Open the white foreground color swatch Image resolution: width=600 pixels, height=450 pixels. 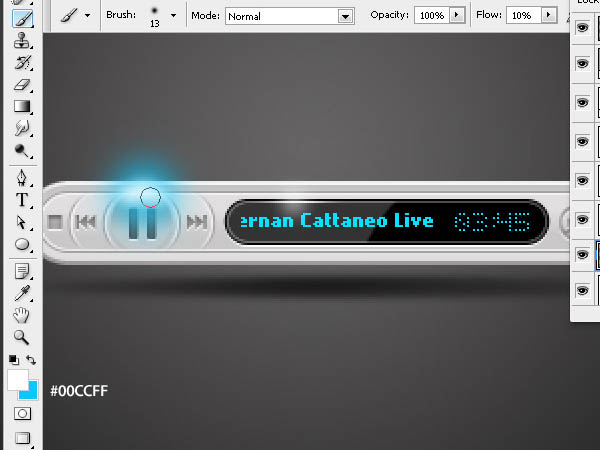coord(16,379)
